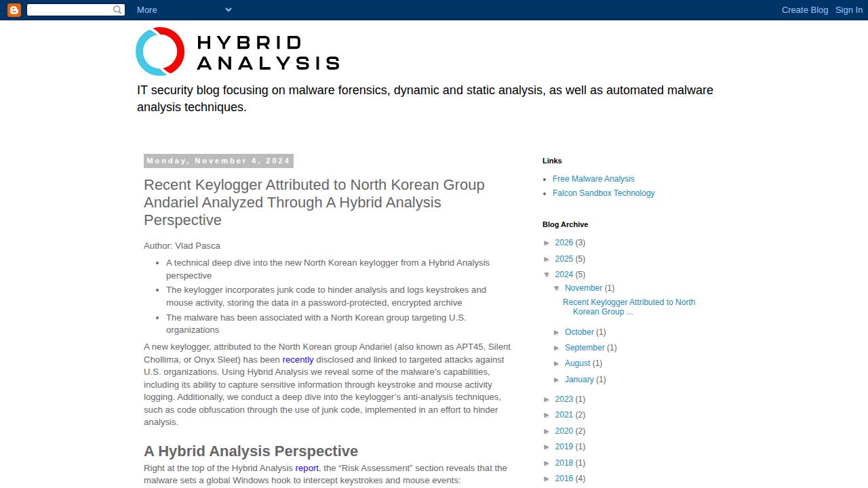
Task: Click the blog description tagline text
Action: (425, 98)
